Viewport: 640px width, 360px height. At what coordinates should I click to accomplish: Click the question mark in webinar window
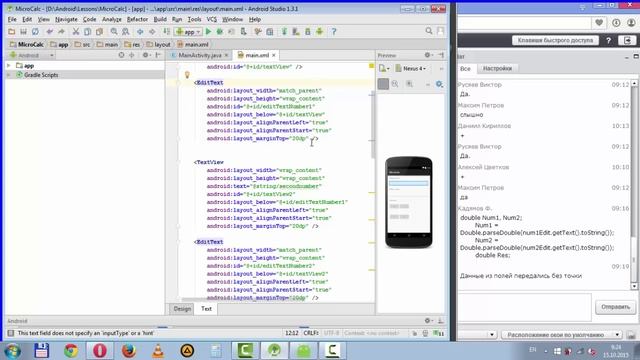609,40
